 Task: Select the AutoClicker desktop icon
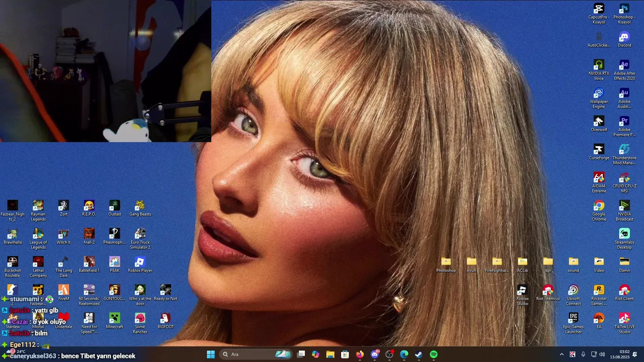(x=599, y=39)
